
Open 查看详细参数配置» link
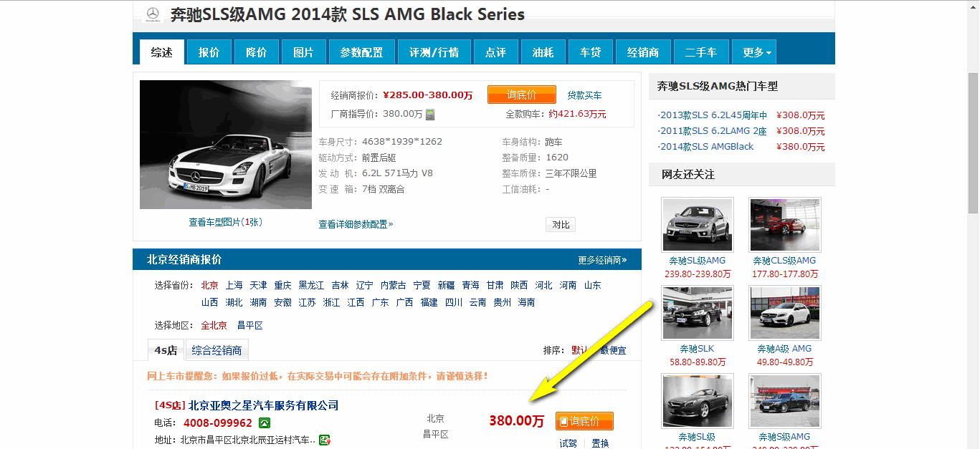coord(356,224)
